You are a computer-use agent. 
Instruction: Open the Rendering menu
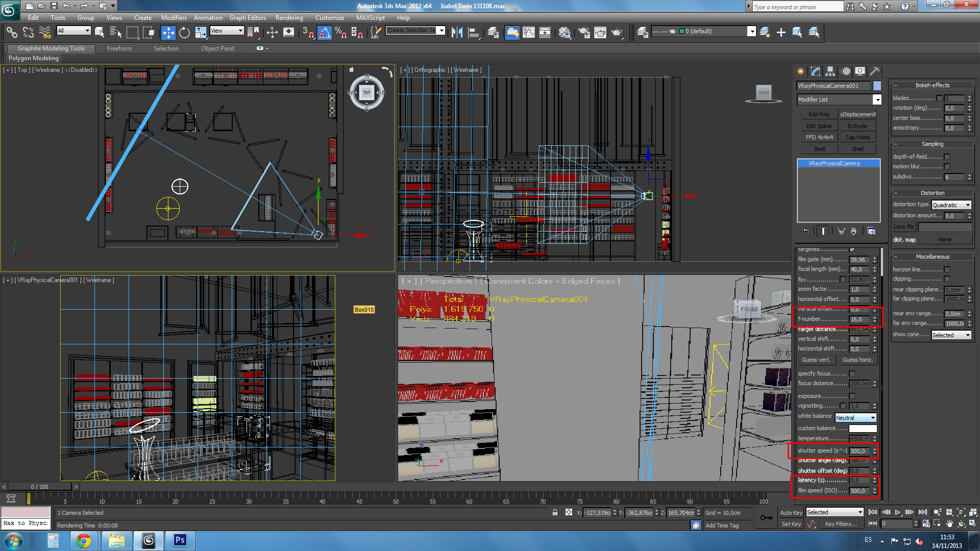click(289, 18)
